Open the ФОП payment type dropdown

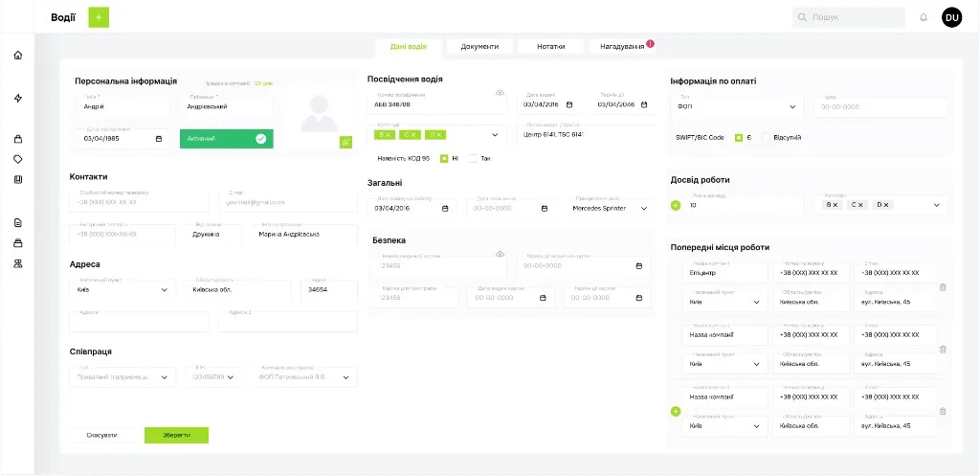[x=792, y=107]
